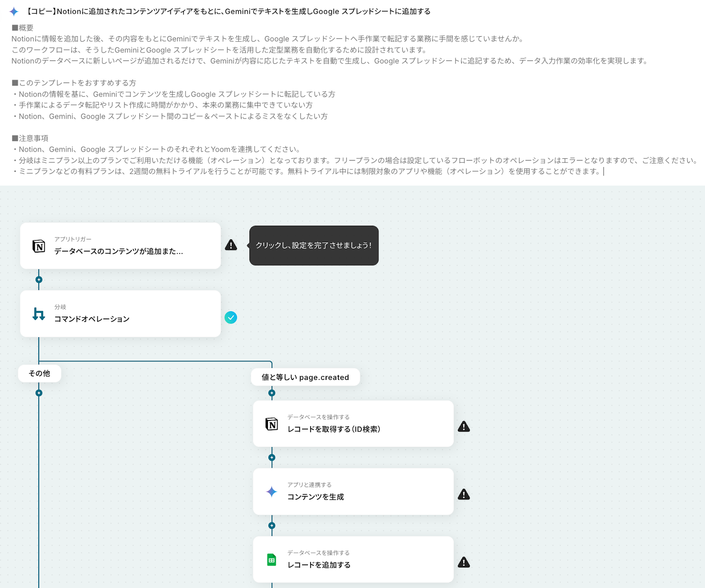Viewport: 705px width, 588px height.
Task: Click the line starting このワークフローは、そうした
Action: pos(220,50)
